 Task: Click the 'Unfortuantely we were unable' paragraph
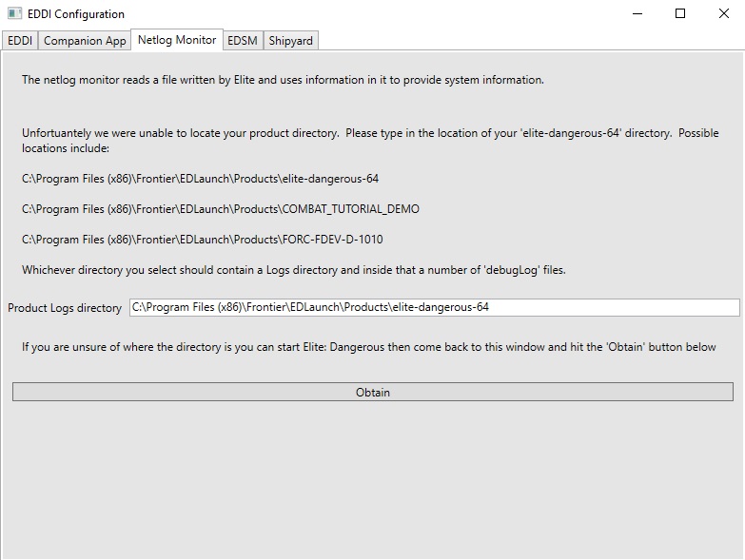coord(370,141)
